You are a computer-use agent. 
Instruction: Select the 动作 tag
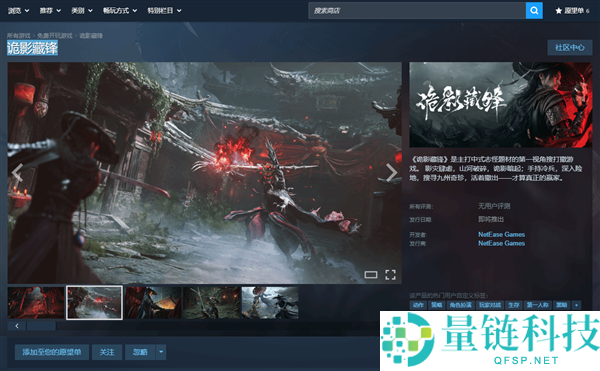point(418,305)
